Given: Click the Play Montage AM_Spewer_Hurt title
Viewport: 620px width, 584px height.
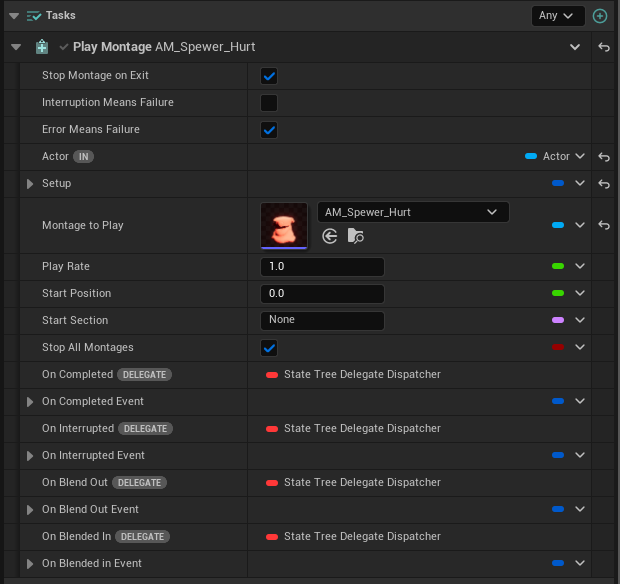Looking at the screenshot, I should point(164,47).
